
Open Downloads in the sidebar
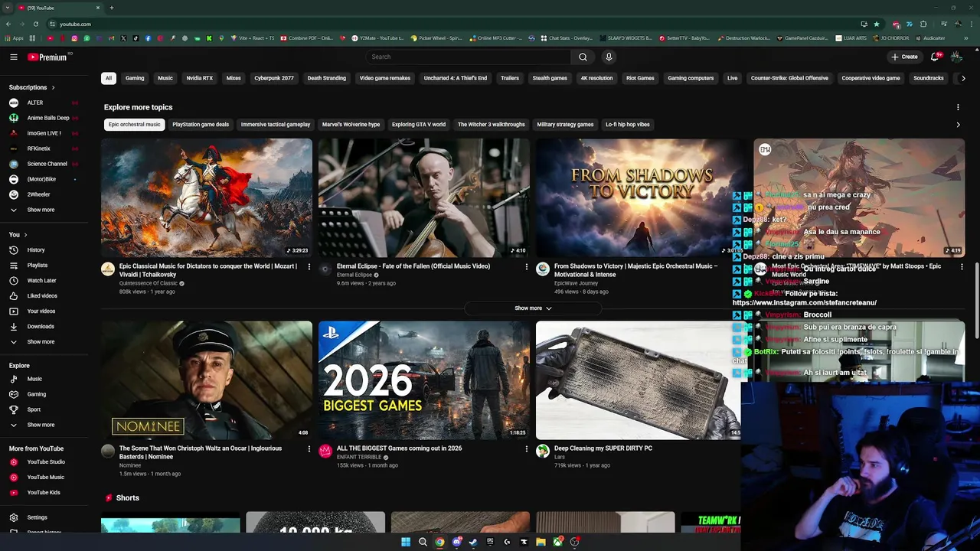point(41,327)
